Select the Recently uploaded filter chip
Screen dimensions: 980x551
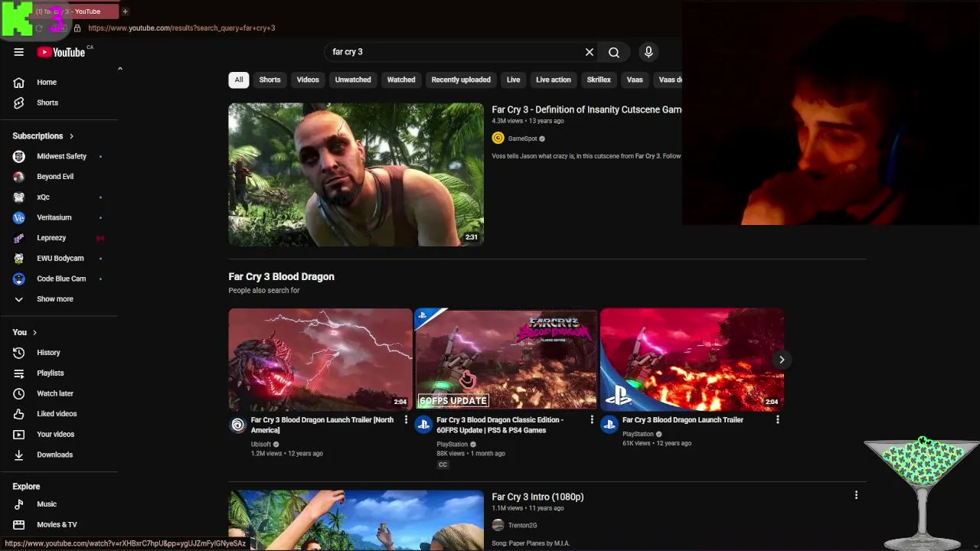click(461, 80)
